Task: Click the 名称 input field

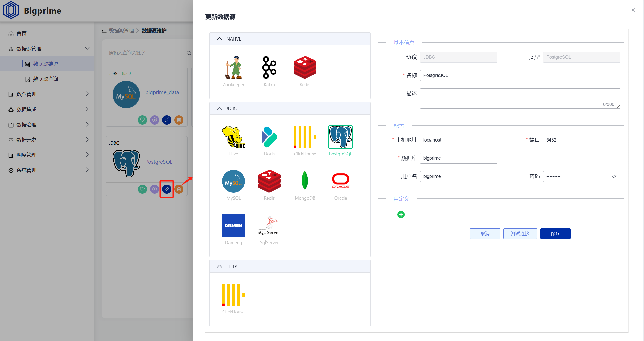Action: tap(520, 75)
